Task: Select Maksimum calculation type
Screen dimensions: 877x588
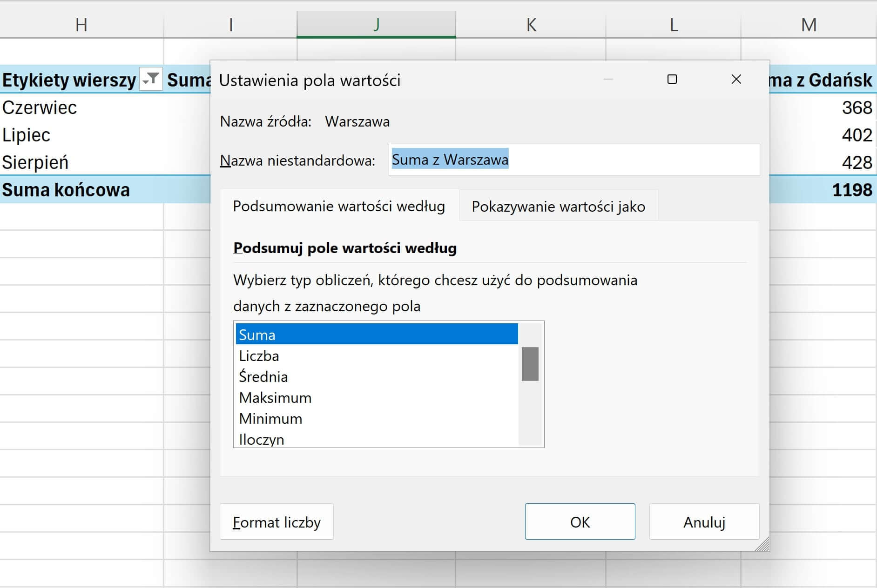Action: click(376, 398)
